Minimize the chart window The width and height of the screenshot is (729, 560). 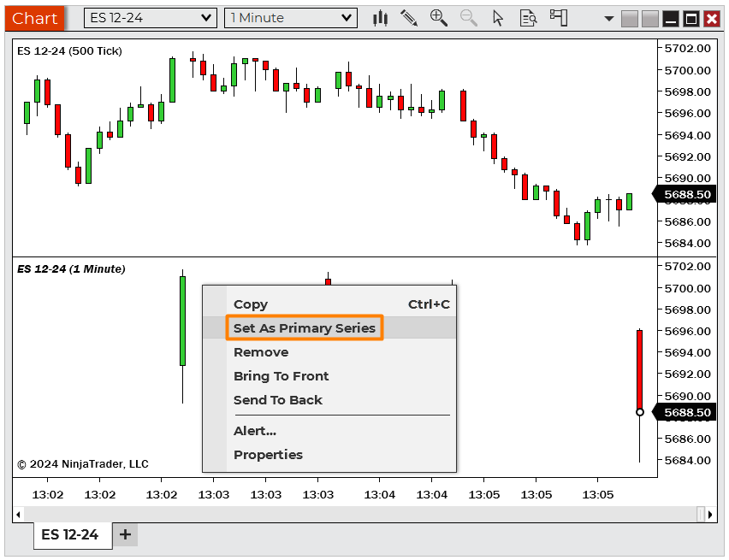671,19
